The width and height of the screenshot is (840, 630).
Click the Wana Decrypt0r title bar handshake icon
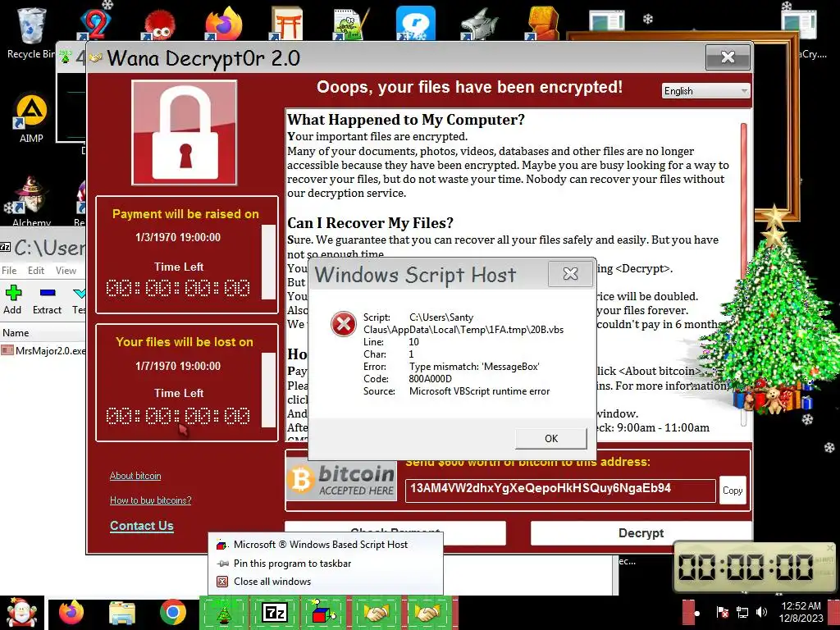pyautogui.click(x=95, y=57)
